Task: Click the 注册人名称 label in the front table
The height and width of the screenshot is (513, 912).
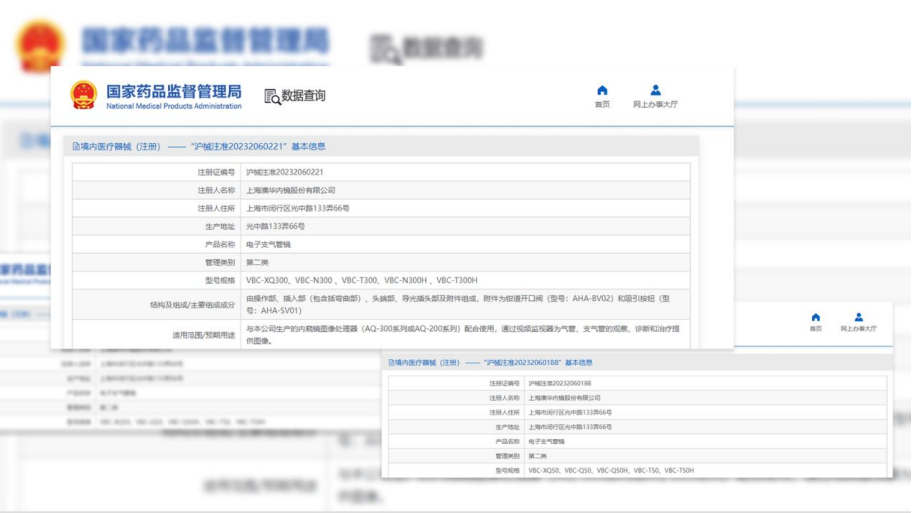Action: tap(216, 190)
